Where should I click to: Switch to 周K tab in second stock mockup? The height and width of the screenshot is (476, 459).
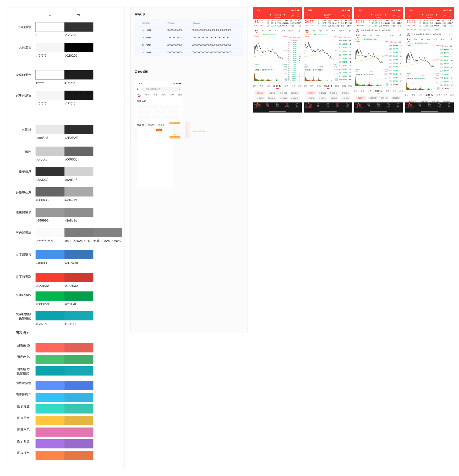coord(321,31)
